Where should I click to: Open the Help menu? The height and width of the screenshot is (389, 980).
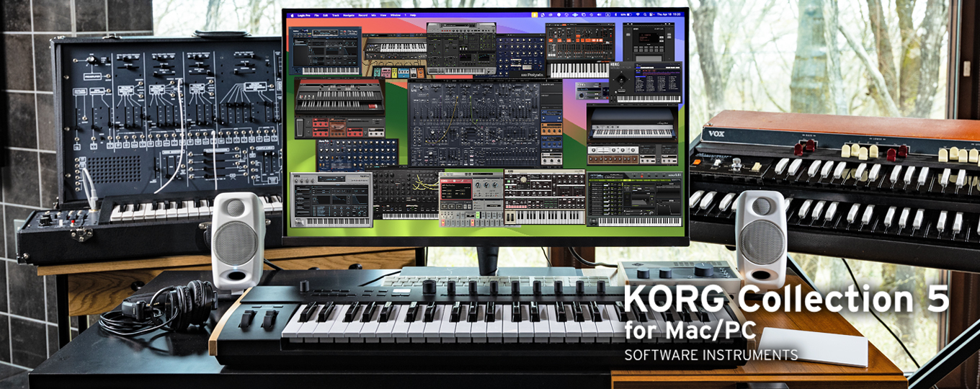pos(413,15)
